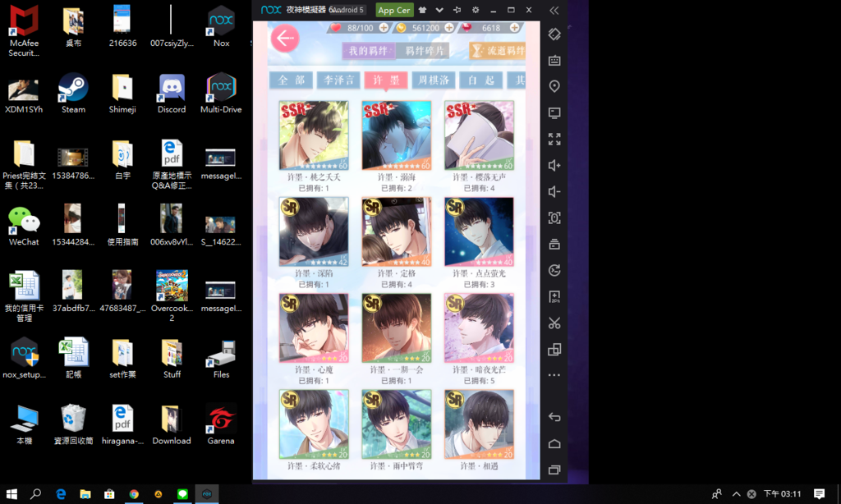841x504 pixels.
Task: Select the Download folder on desktop
Action: coord(172,424)
